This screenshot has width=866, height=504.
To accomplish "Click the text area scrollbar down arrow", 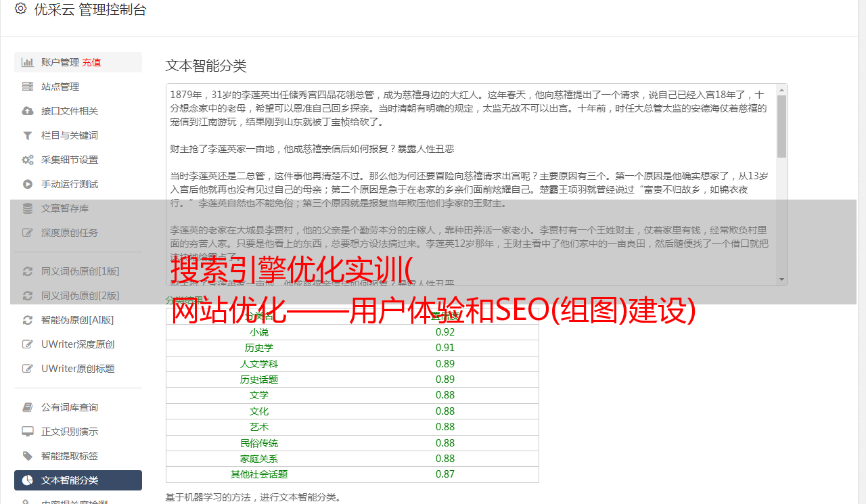I will [781, 279].
